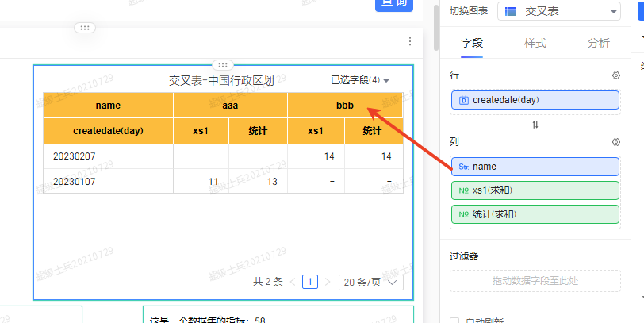Open the 20 条/页 page size selector
Image resolution: width=644 pixels, height=323 pixels.
pos(370,282)
